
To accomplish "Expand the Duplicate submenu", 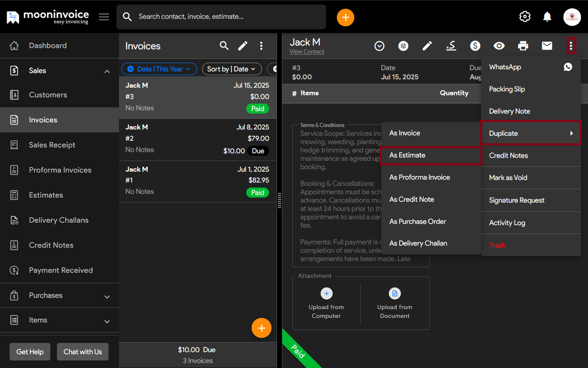I will 531,133.
